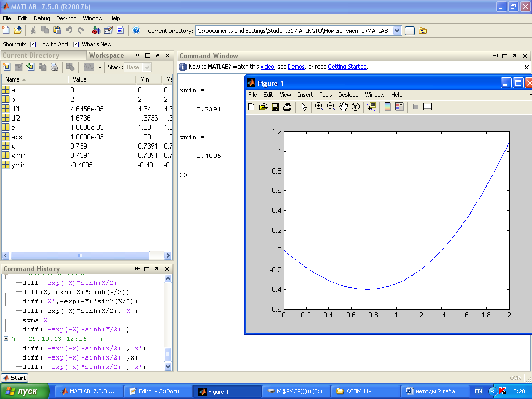The height and width of the screenshot is (399, 532).
Task: Open Simulink from the toolbar icon
Action: (96, 31)
